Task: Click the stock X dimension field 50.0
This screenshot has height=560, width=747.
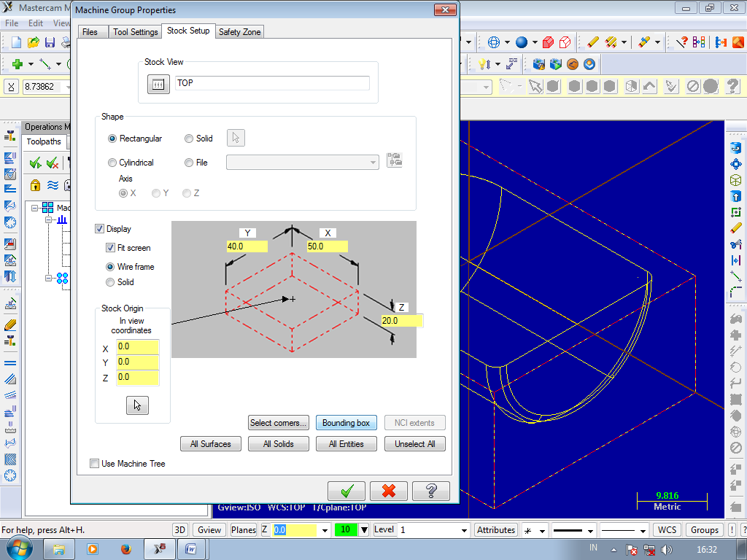Action: click(x=327, y=246)
